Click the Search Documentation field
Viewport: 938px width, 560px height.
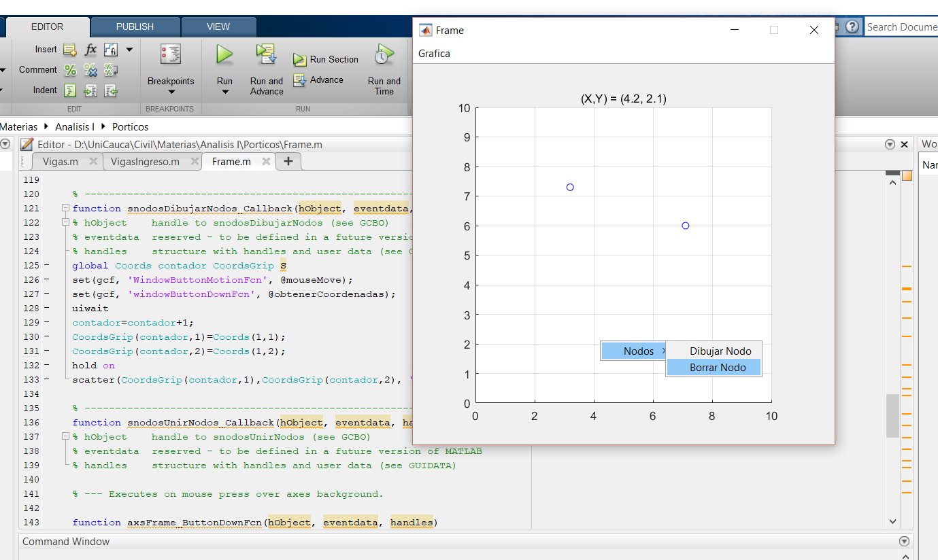coord(901,27)
